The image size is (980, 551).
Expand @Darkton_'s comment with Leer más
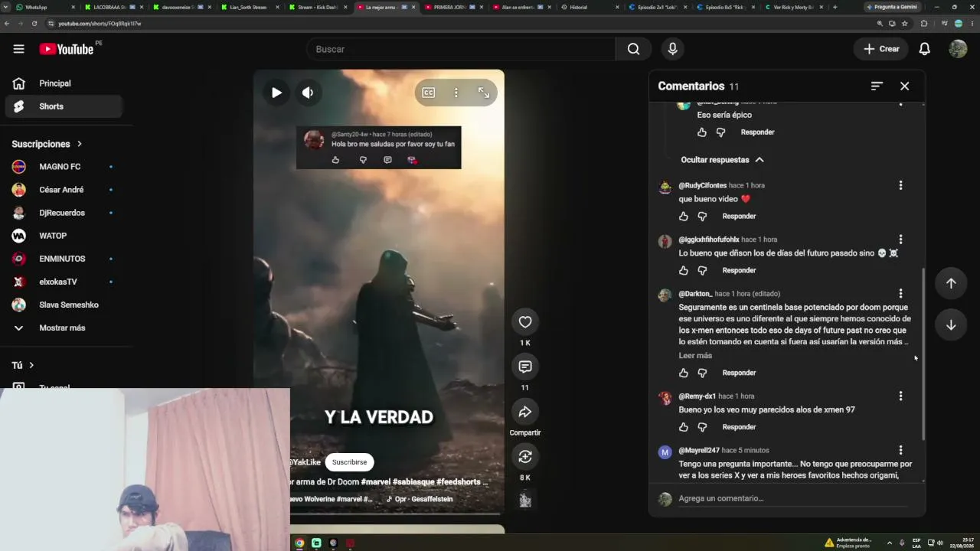pyautogui.click(x=695, y=356)
